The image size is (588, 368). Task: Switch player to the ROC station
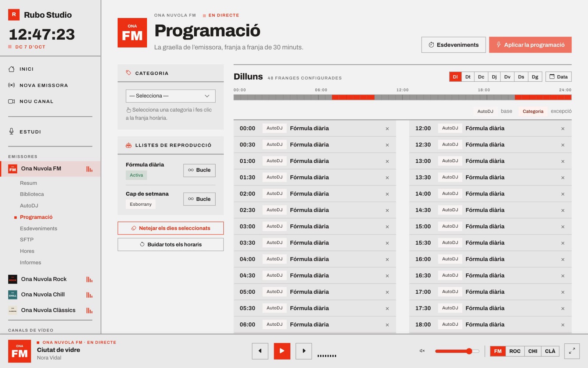(515, 351)
